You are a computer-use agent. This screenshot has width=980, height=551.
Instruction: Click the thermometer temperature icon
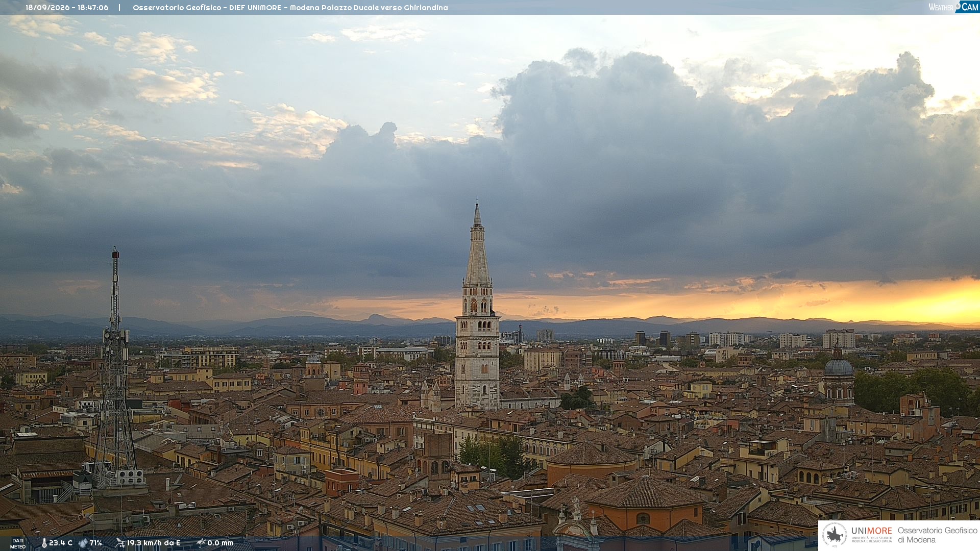tap(44, 543)
